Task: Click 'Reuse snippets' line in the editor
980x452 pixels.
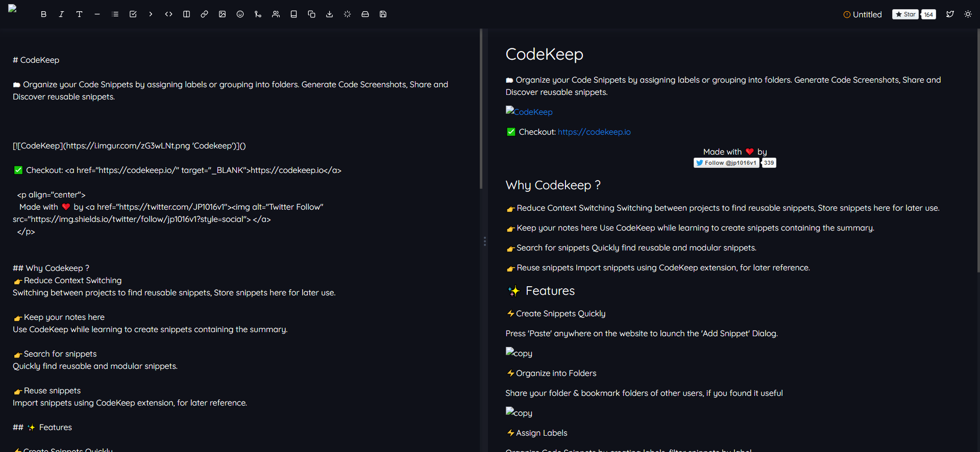Action: (47, 390)
